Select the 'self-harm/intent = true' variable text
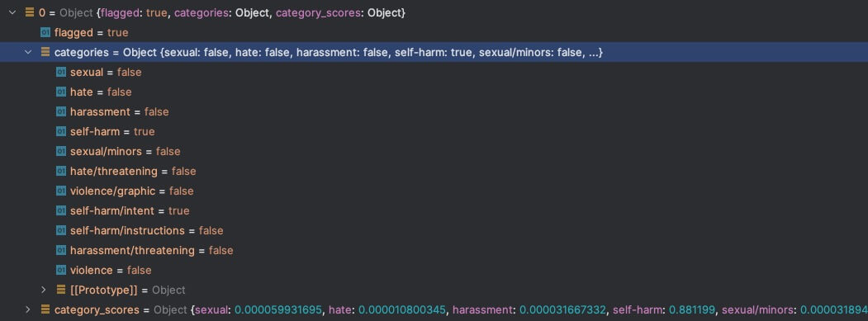This screenshot has height=321, width=868. [x=130, y=211]
